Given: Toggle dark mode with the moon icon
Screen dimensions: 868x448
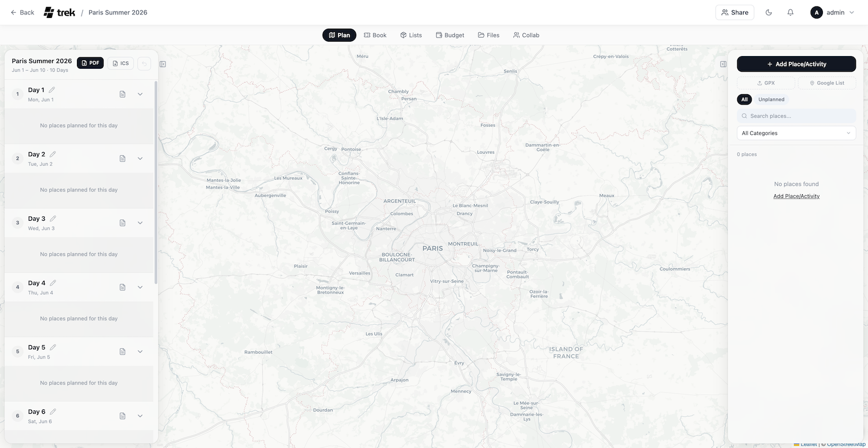Looking at the screenshot, I should [768, 12].
